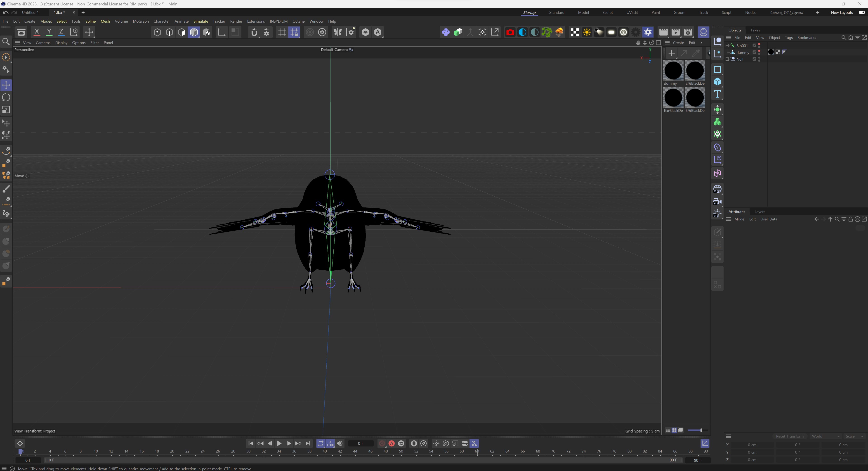
Task: Open the MoGraph menu
Action: click(x=141, y=21)
